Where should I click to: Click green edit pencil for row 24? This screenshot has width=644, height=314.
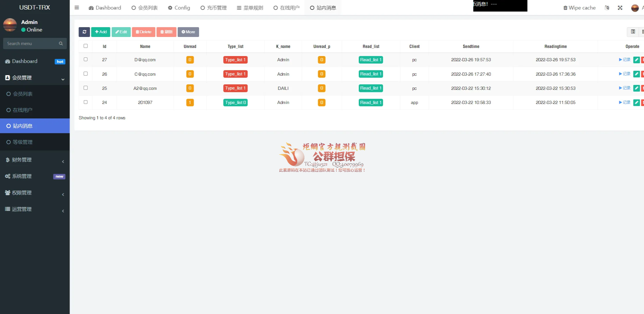pos(636,103)
